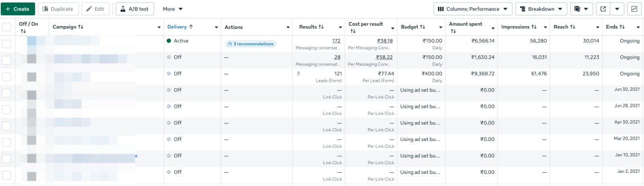Click the green Create button
644x186 pixels.
point(18,9)
